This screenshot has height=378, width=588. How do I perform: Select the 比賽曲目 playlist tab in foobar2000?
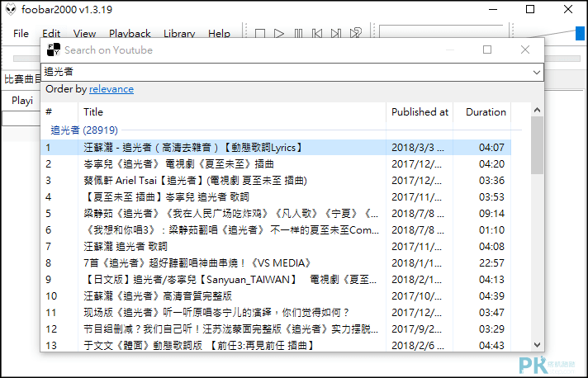click(x=22, y=79)
